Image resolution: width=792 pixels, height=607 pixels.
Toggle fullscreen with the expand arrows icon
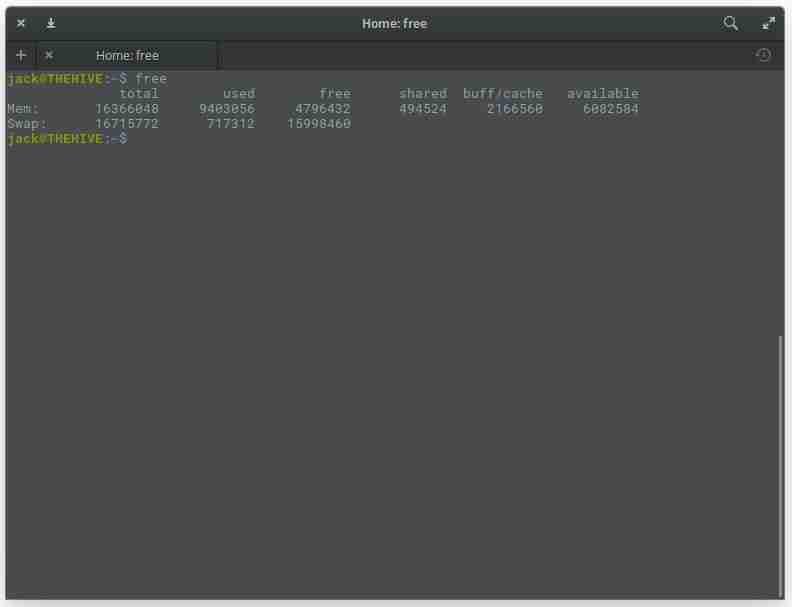click(769, 23)
